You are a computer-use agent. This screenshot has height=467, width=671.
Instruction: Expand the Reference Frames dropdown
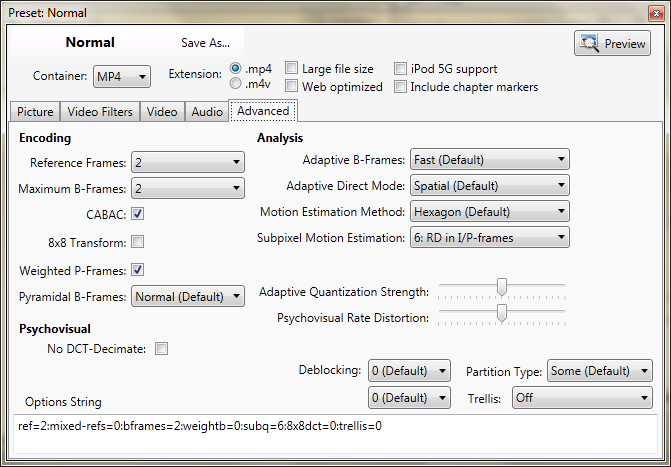pos(188,162)
